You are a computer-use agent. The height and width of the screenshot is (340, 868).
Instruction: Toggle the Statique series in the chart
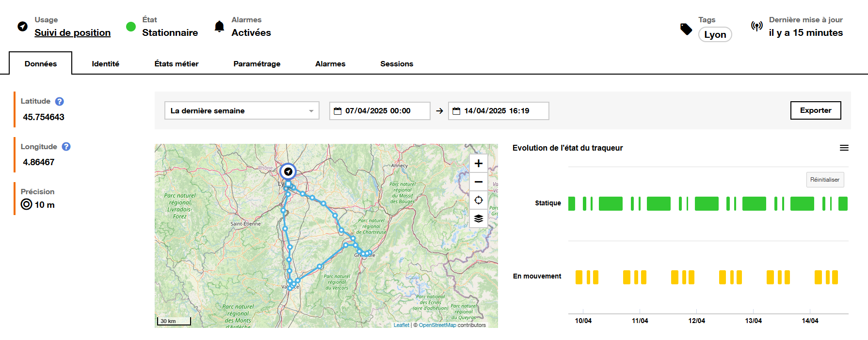pos(547,203)
